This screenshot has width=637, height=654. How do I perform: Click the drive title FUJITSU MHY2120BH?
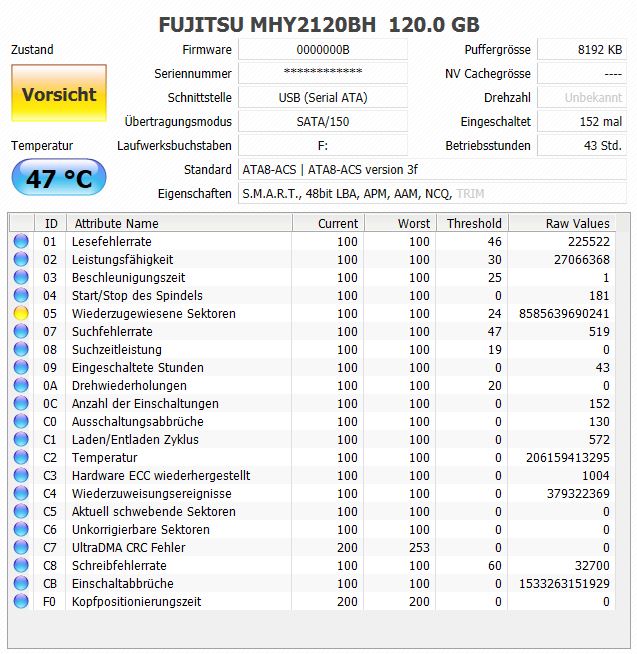(x=267, y=25)
